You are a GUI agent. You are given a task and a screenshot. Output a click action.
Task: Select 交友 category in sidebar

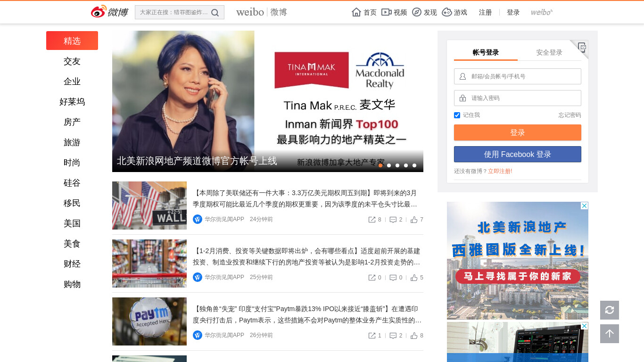click(x=72, y=61)
